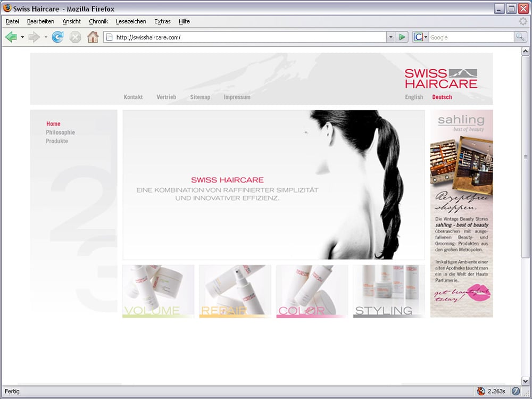Click the Google search engine icon
532x399 pixels.
point(418,37)
